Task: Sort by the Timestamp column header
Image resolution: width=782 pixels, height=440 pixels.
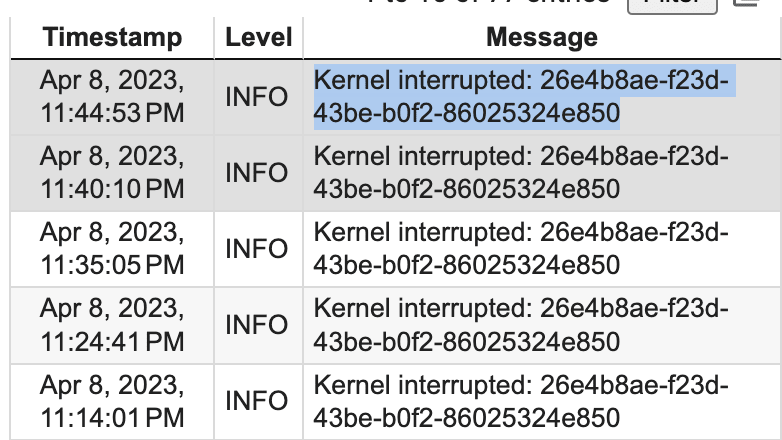Action: [112, 37]
